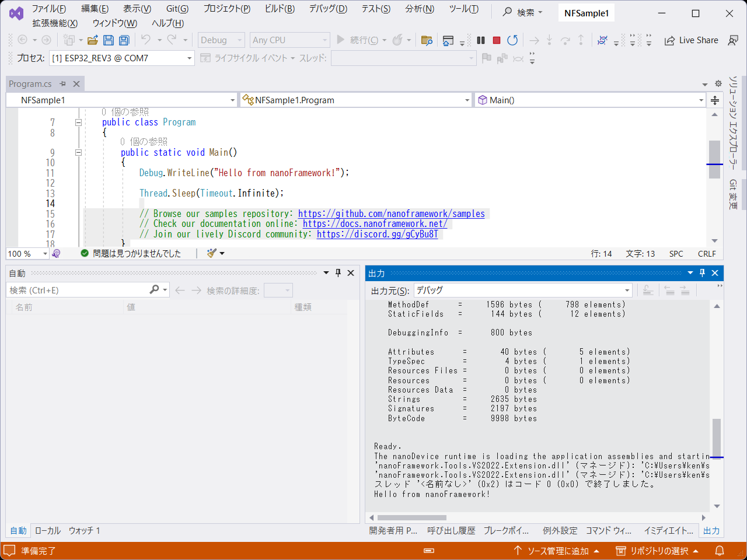Close the 自動 panel

coord(351,273)
